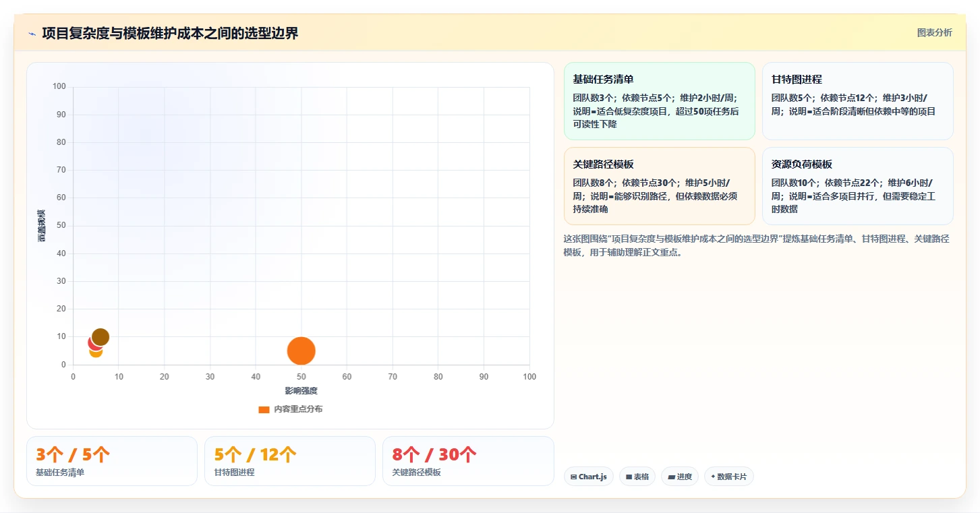Click the orange legend square for 内容重点分布
The image size is (980, 513).
(x=264, y=410)
